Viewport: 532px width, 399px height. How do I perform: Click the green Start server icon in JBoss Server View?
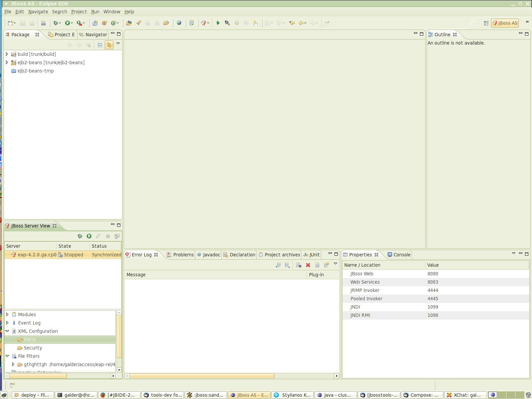point(89,236)
